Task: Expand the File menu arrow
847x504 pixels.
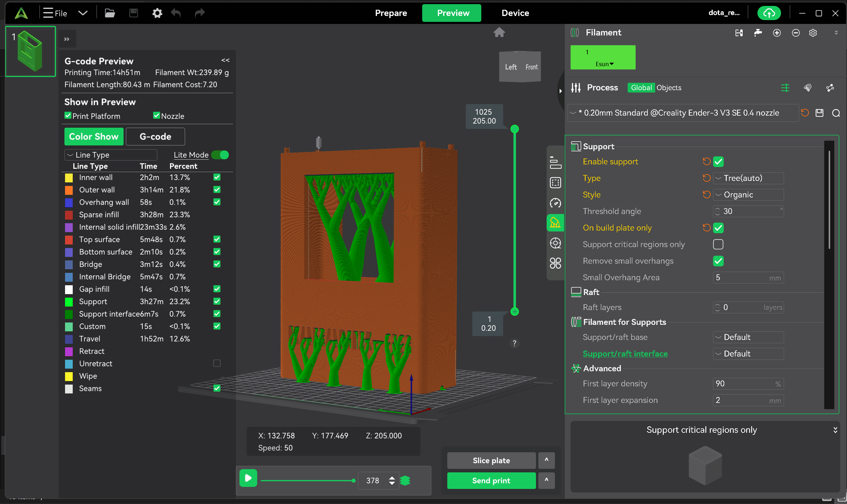Action: pyautogui.click(x=83, y=13)
